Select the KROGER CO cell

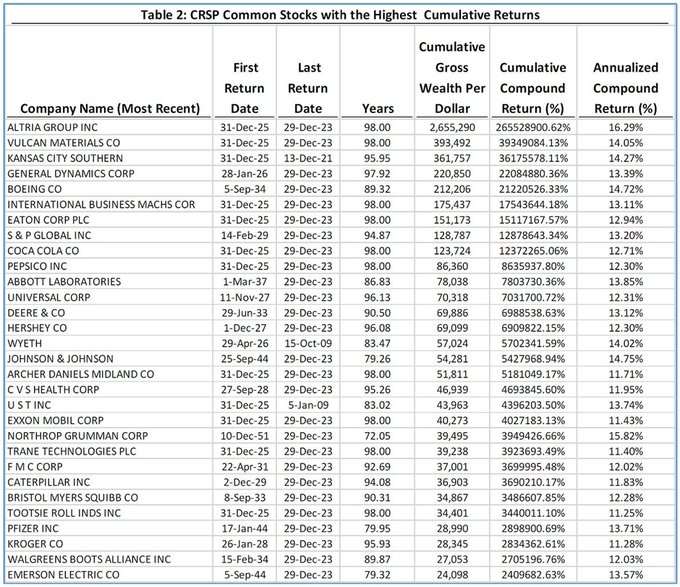tap(35, 544)
